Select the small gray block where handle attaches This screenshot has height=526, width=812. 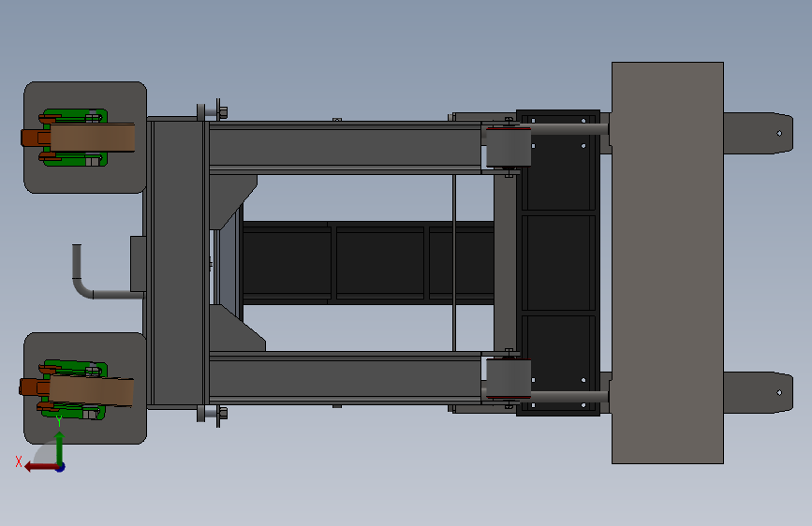click(138, 264)
